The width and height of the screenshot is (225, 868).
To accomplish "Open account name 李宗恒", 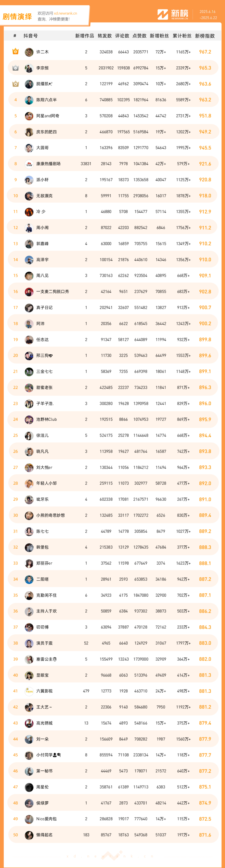I will click(x=42, y=68).
